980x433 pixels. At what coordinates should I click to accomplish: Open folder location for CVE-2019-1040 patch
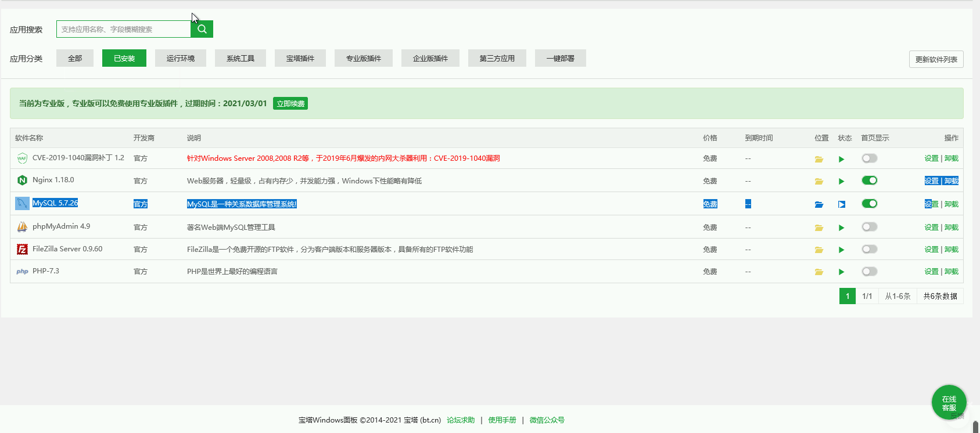tap(819, 159)
